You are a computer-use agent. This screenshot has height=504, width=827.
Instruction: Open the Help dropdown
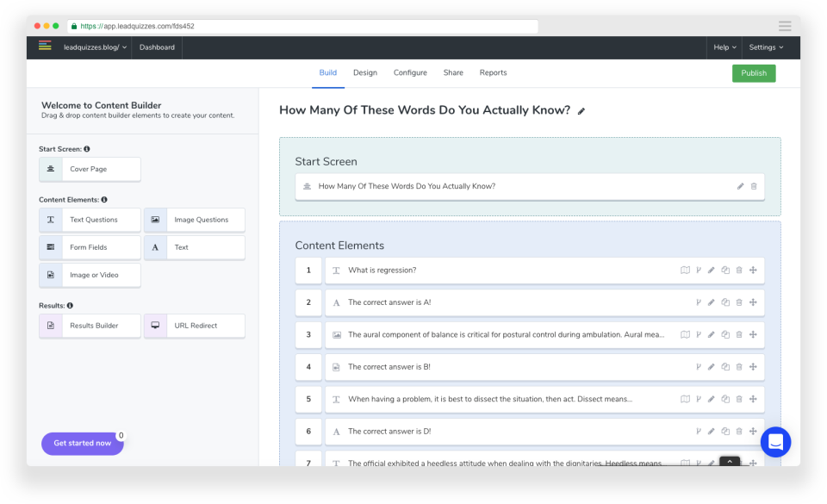[x=724, y=47]
